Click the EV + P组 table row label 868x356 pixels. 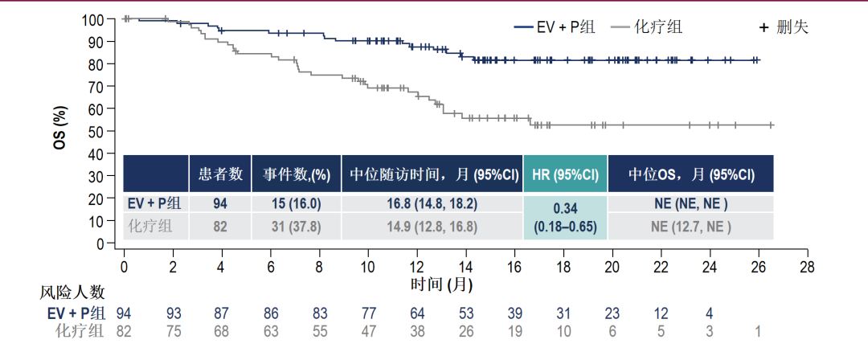(156, 203)
